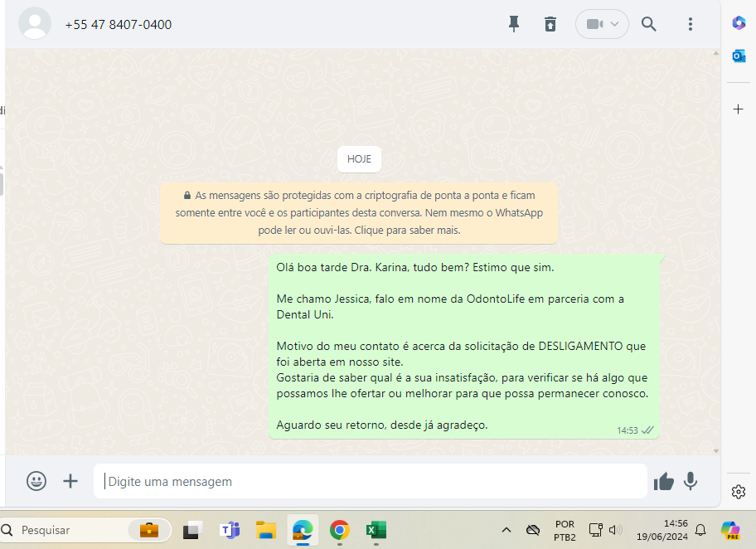Open Outlook from the Edge sidebar
The width and height of the screenshot is (756, 549).
point(738,56)
